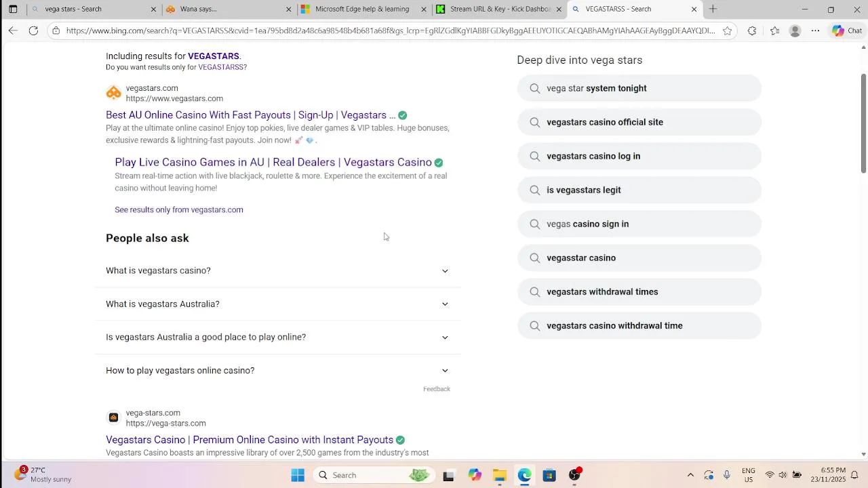Refresh the current Bing page
The image size is (868, 488).
pyautogui.click(x=33, y=30)
